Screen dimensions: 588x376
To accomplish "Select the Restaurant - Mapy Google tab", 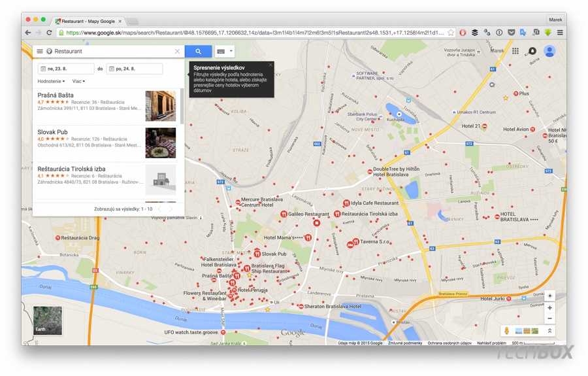I will (x=88, y=21).
